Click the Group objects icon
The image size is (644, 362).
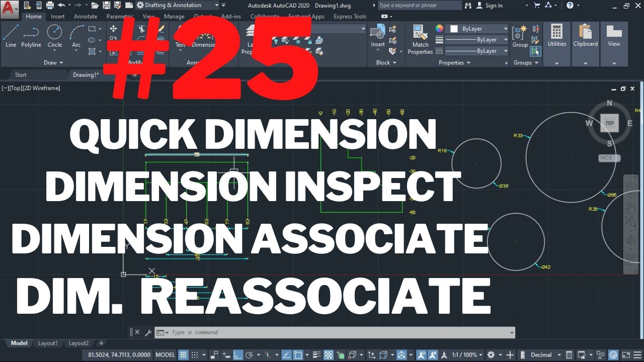[520, 36]
